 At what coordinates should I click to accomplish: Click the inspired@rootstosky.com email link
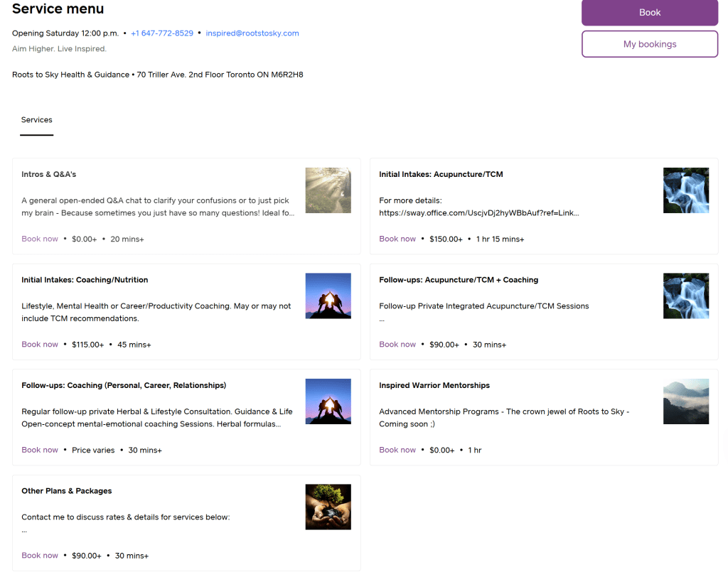[x=252, y=33]
